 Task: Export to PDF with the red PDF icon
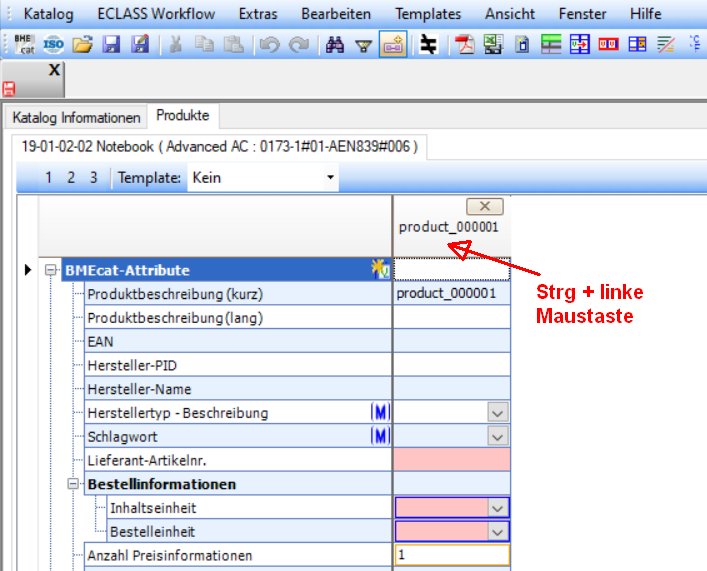[x=464, y=44]
